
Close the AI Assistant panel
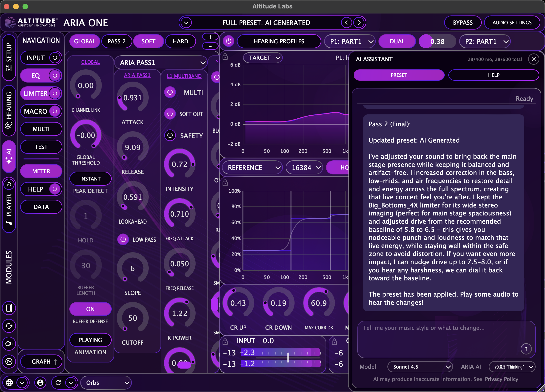(534, 59)
